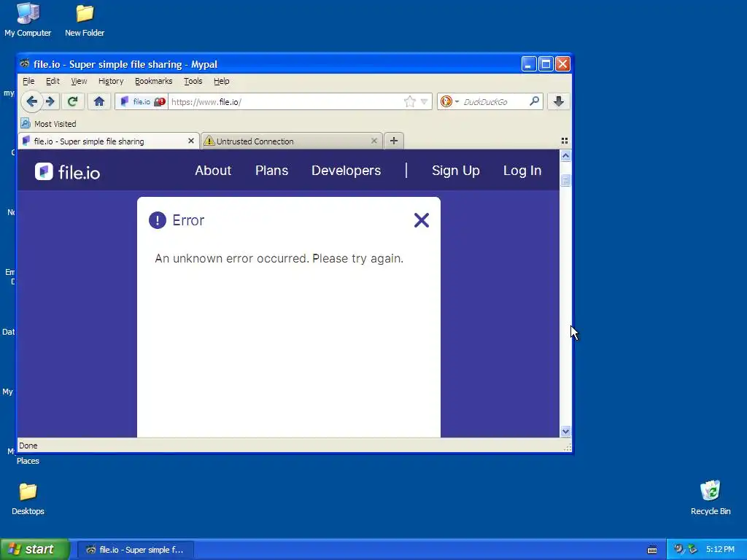Image resolution: width=747 pixels, height=560 pixels.
Task: Select the My Computer desktop icon
Action: tap(28, 20)
